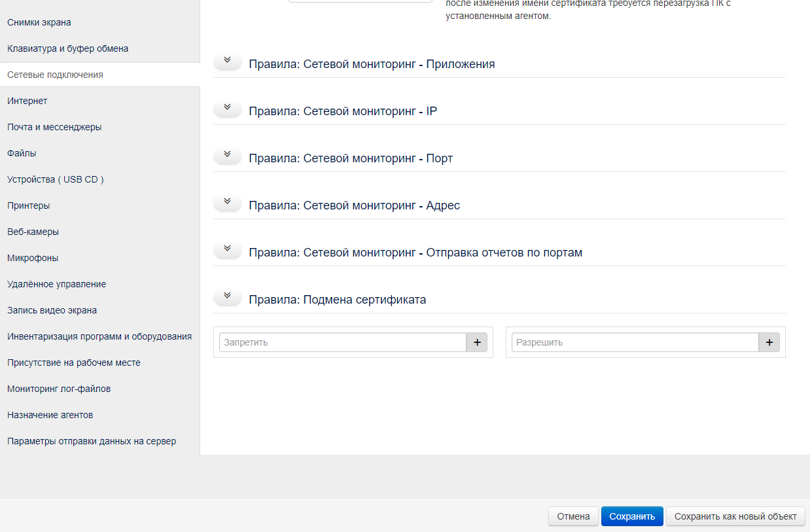Click plus icon next to Запретить field
Screen dimensions: 810x532
click(476, 342)
